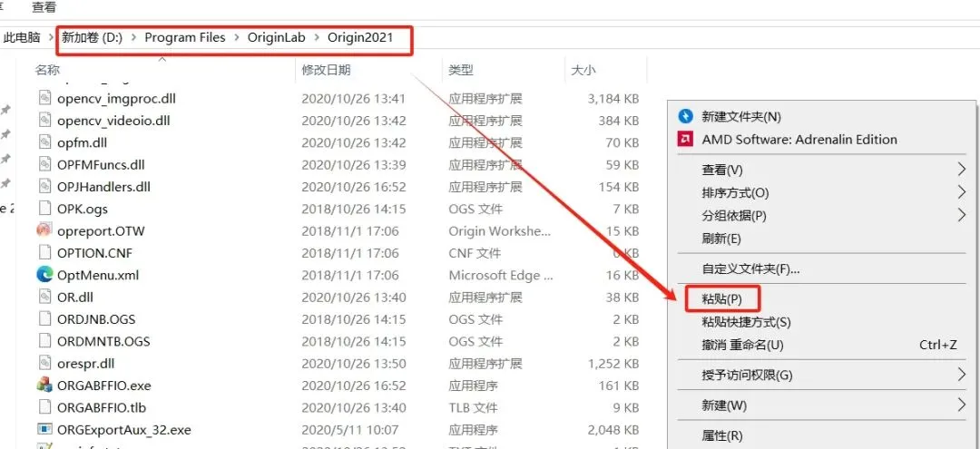Click the OPK.ogs file icon
Screen dimensions: 980x449
click(x=44, y=208)
